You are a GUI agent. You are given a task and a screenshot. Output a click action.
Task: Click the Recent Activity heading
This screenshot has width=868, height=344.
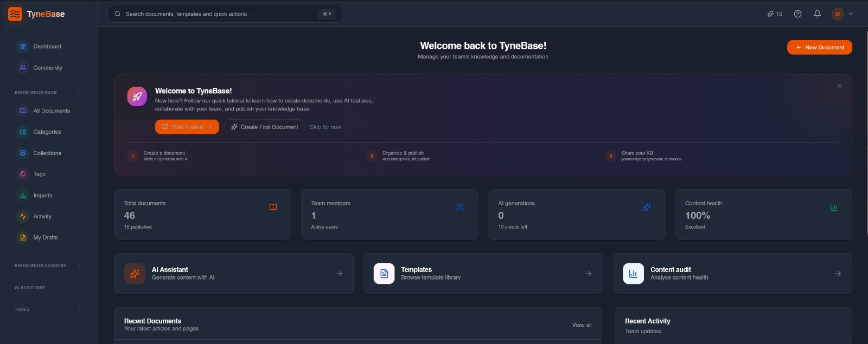pyautogui.click(x=647, y=321)
